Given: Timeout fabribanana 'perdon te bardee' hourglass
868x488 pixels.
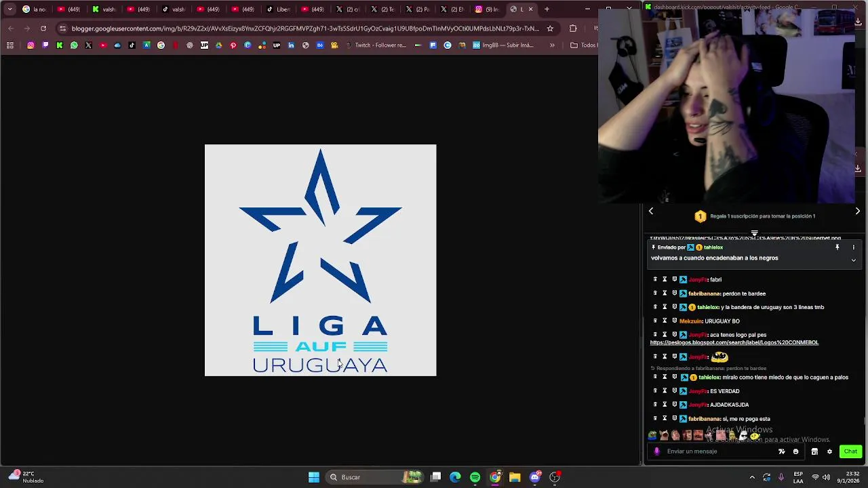Looking at the screenshot, I should point(665,293).
